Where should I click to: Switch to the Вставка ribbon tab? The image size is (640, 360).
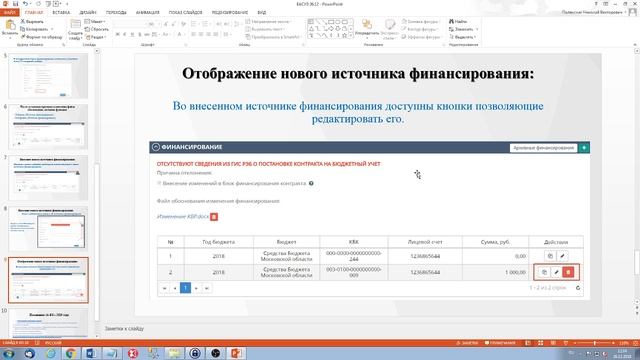61,13
